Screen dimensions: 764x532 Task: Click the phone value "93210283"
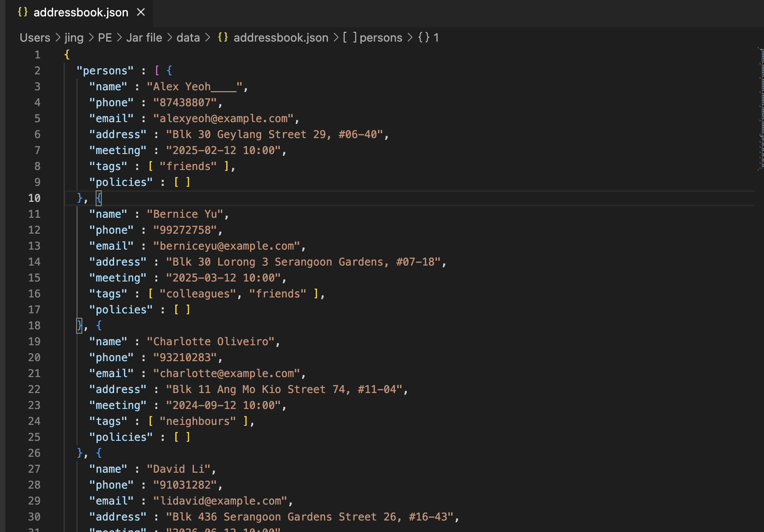185,358
